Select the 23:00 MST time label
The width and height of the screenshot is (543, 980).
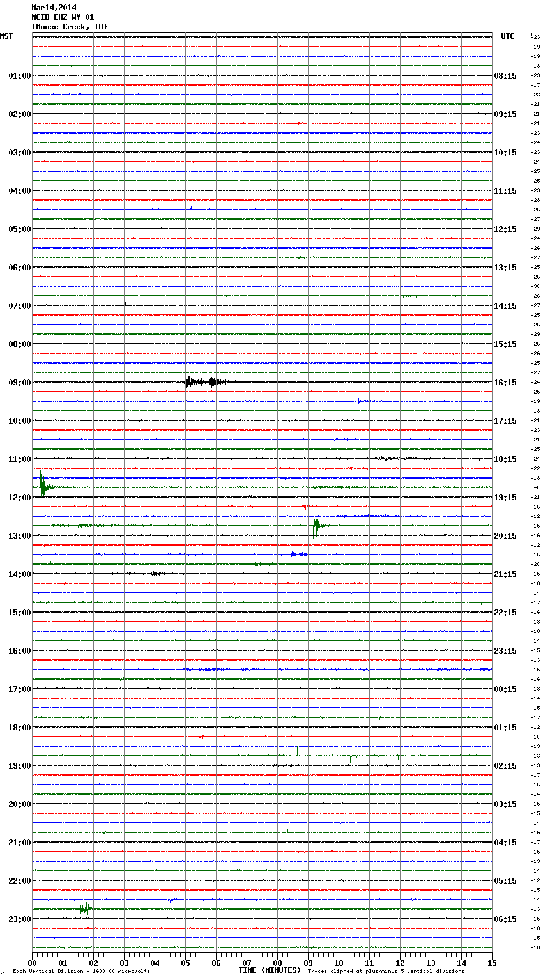[20, 919]
